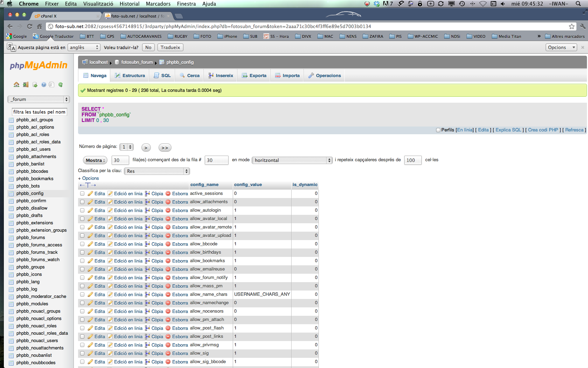588x368 pixels.
Task: Click red Esborra icon for allow_sig row
Action: tap(168, 353)
